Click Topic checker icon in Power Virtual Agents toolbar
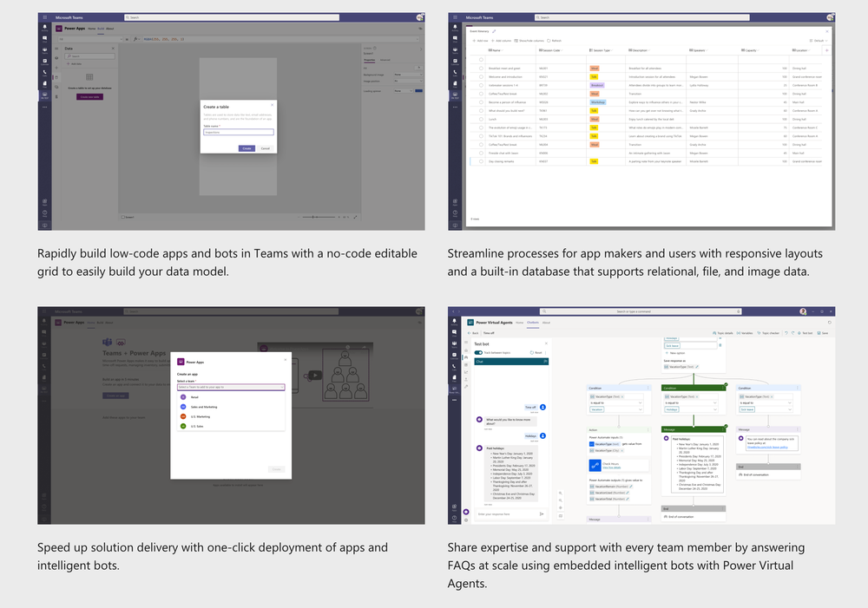 759,333
